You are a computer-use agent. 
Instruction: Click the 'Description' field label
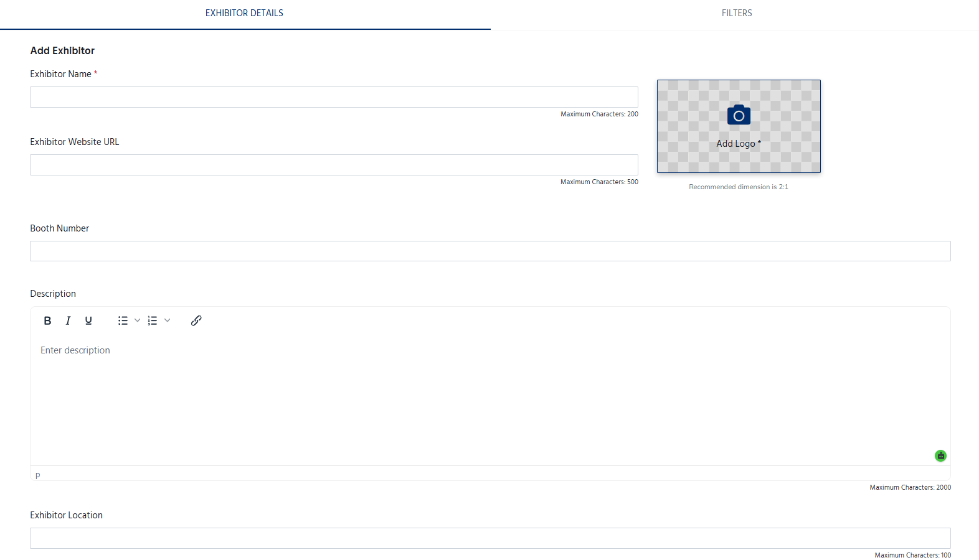53,294
